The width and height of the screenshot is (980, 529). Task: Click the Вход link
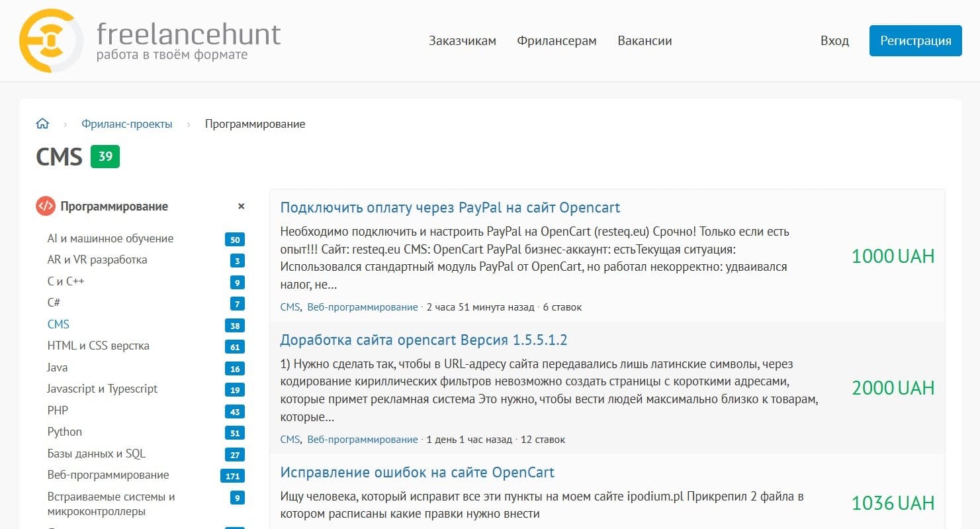[834, 40]
